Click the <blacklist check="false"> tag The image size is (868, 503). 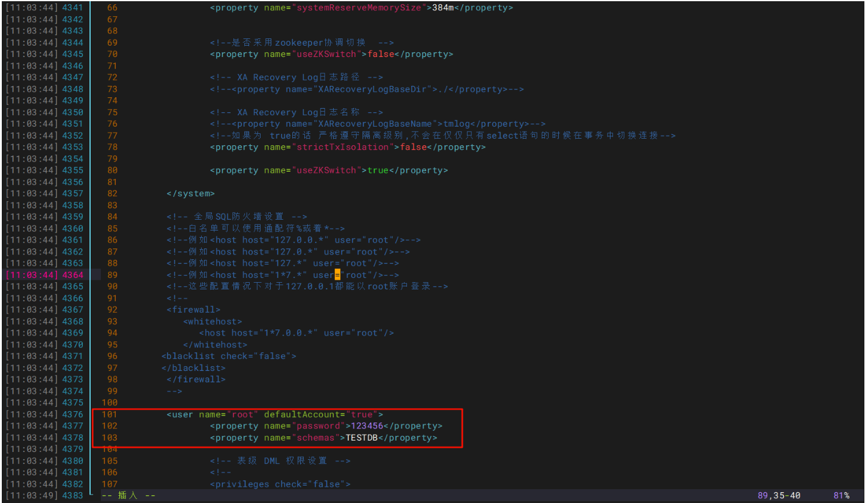click(x=229, y=357)
